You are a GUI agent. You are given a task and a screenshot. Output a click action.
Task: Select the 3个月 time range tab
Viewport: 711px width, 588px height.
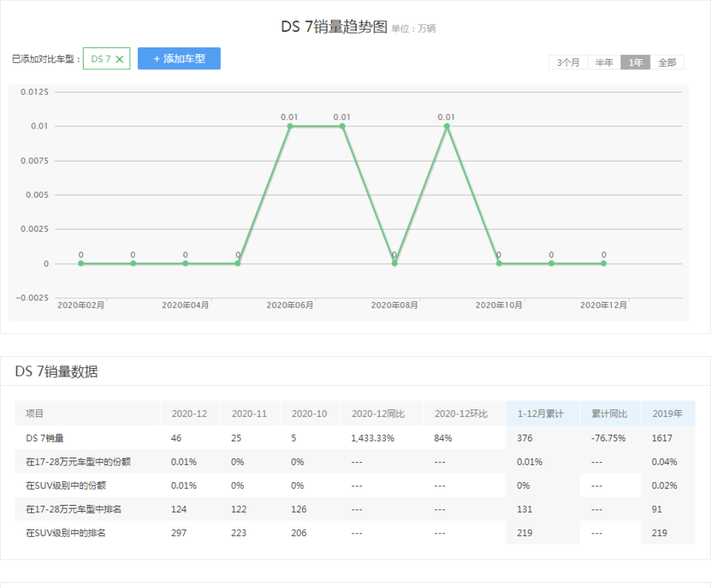[x=568, y=63]
